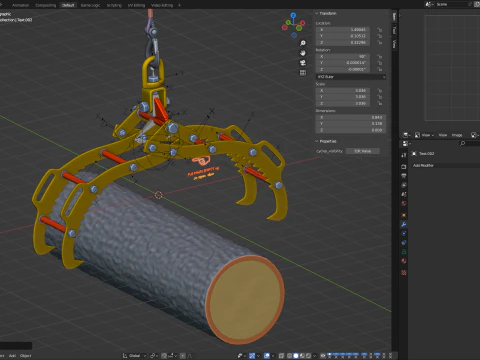Switch to the Game Logic workspace tab
The height and width of the screenshot is (360, 480).
tap(90, 5)
